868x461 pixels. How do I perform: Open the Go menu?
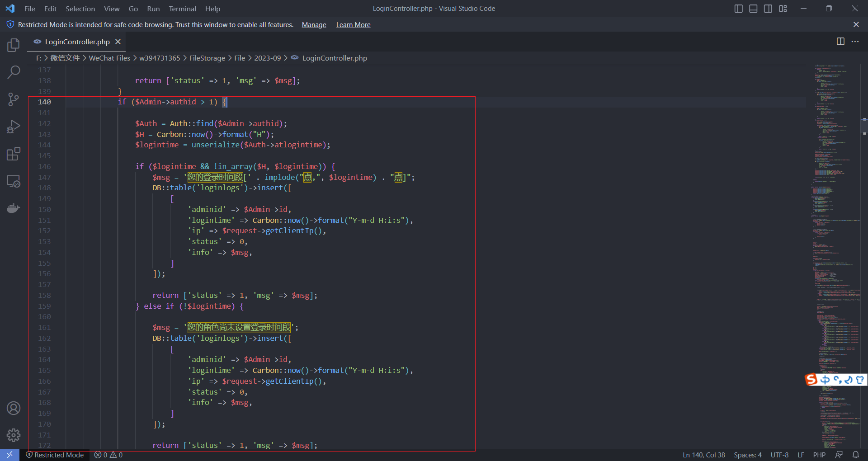click(x=133, y=9)
